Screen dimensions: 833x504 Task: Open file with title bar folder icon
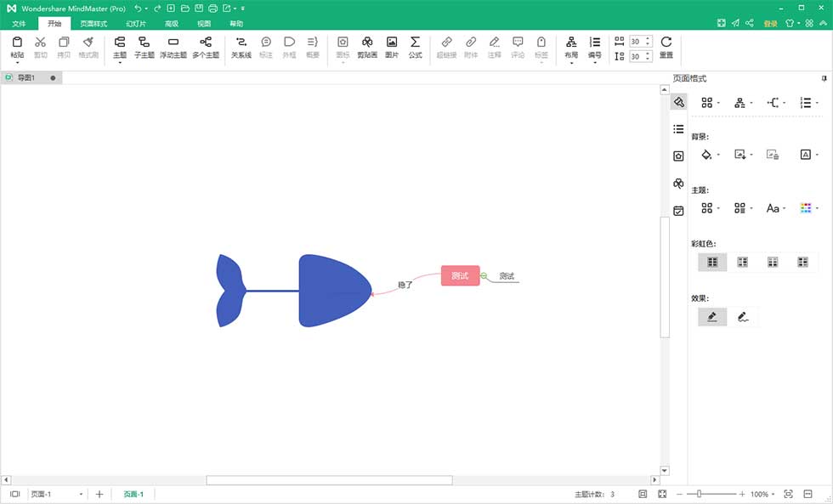pos(185,8)
